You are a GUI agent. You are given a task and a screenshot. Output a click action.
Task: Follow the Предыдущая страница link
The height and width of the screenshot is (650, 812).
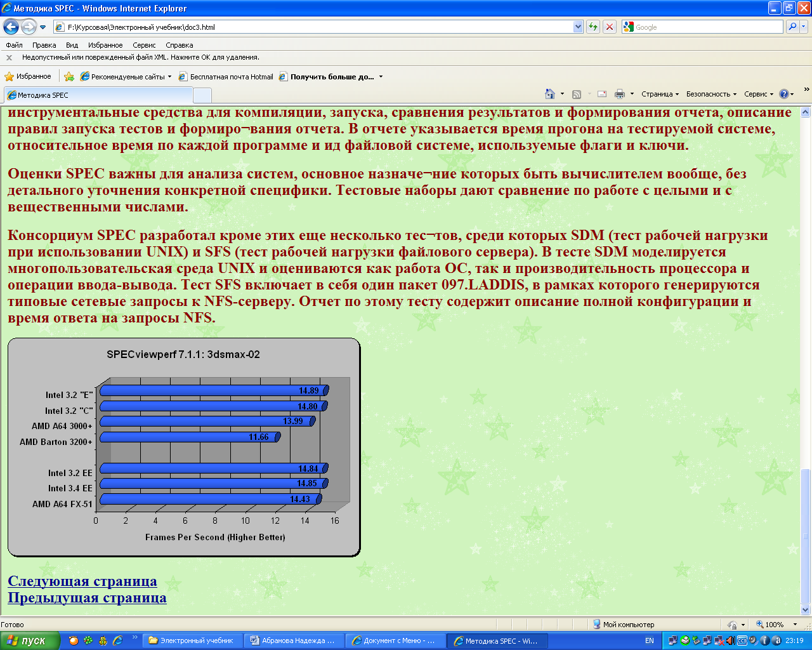tap(87, 597)
